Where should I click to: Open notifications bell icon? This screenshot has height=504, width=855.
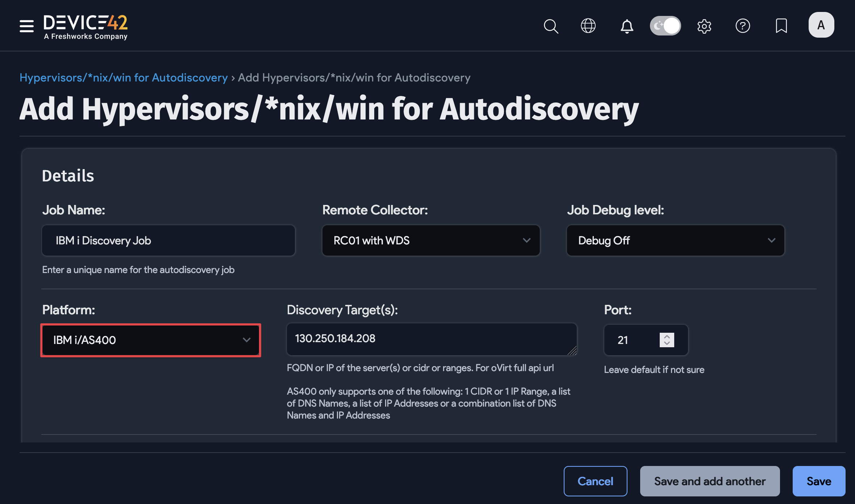(627, 26)
